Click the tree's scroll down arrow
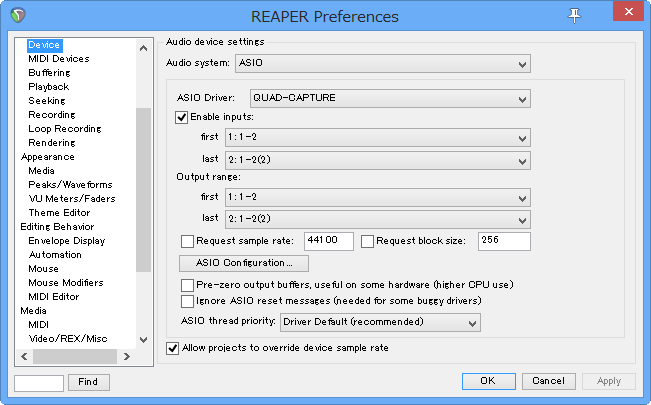Viewport: 651px width, 405px height. click(x=144, y=340)
